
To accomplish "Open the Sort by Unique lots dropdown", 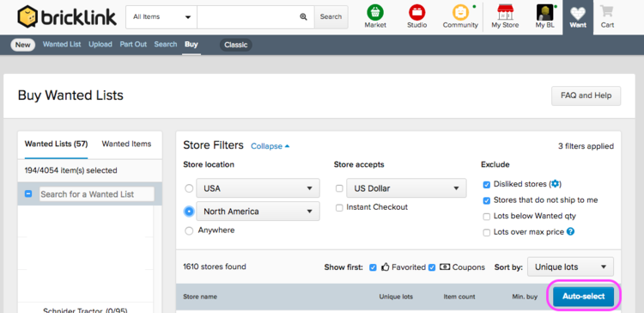I will click(x=570, y=267).
